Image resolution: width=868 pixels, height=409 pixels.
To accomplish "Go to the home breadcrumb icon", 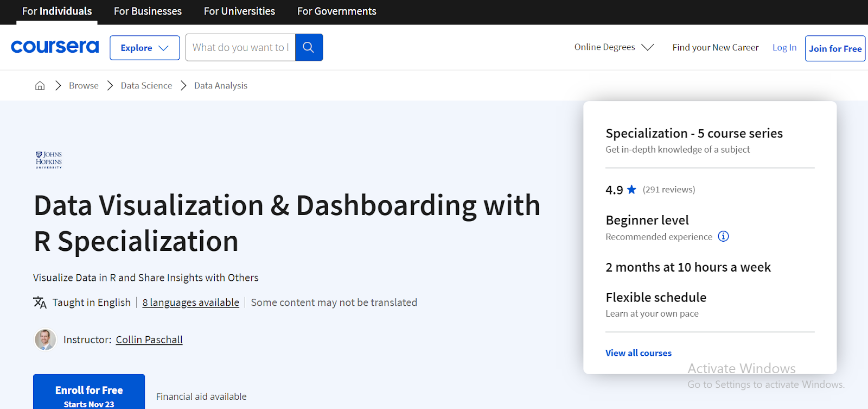I will (x=40, y=86).
